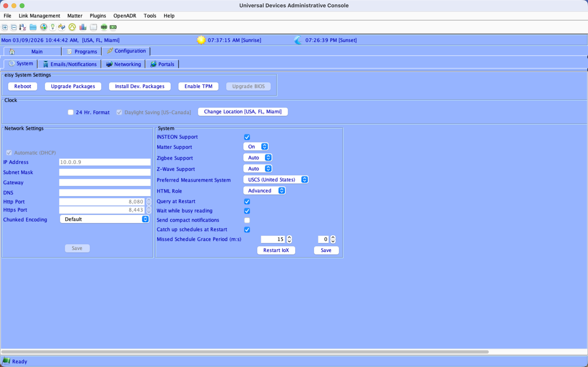Click the green binary code toolbar icon
This screenshot has height=367, width=588.
(x=104, y=27)
